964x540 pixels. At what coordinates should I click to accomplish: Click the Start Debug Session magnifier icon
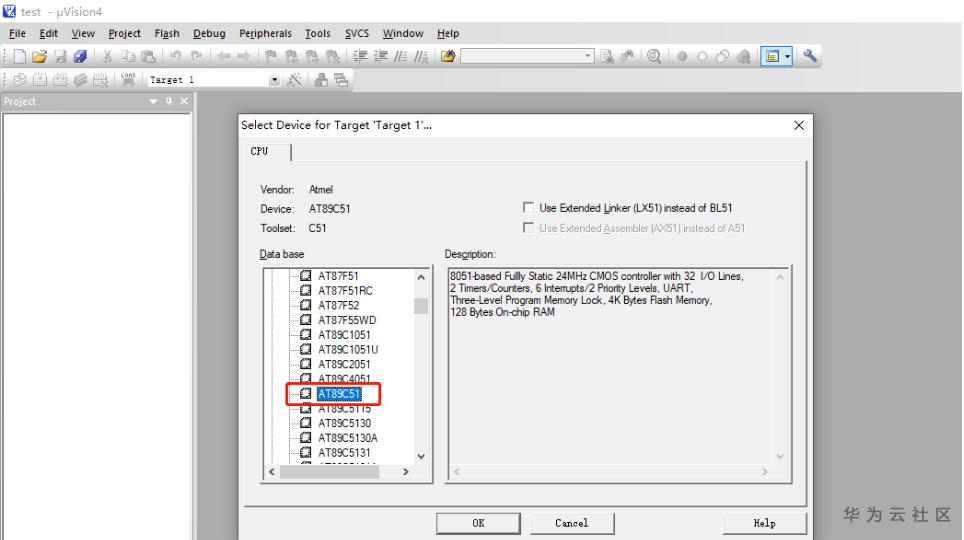[654, 57]
